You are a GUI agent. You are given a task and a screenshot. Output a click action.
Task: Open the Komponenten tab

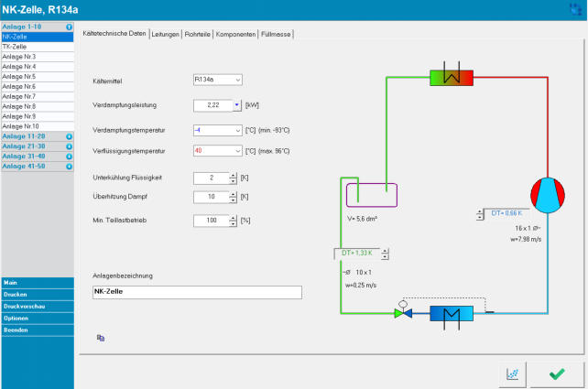pos(235,34)
